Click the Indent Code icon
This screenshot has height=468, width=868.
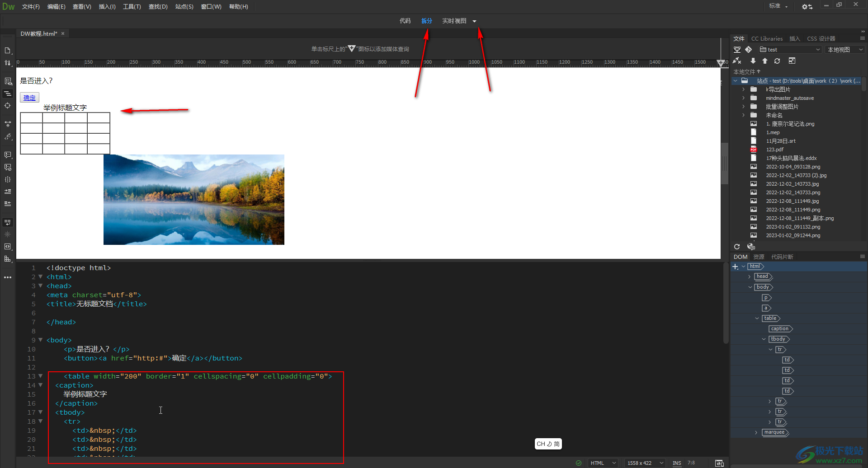[x=8, y=192]
